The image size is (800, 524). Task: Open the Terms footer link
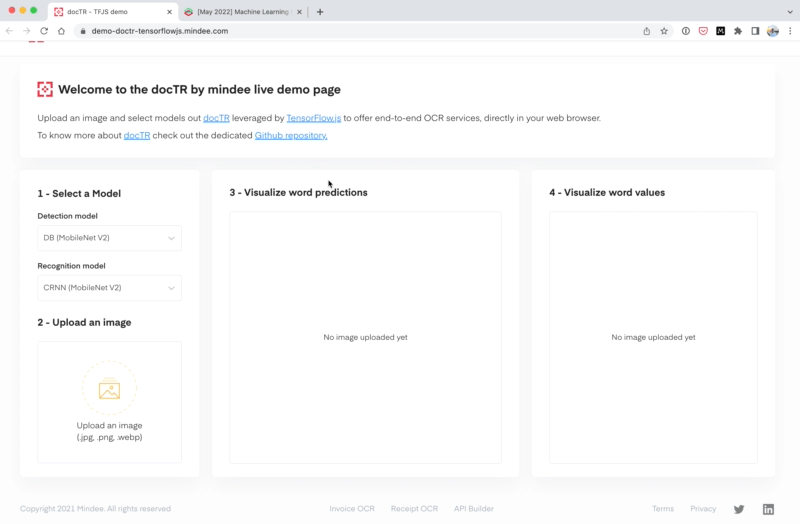click(x=663, y=509)
